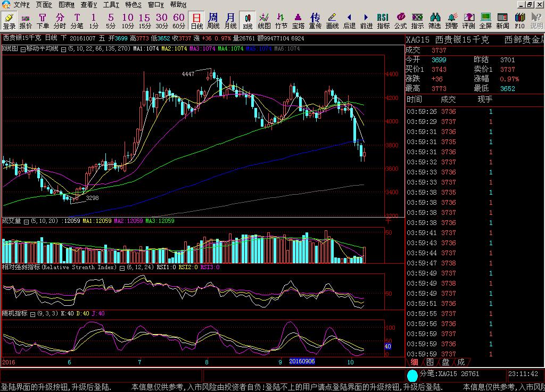Open the moving average parameters dropdown box
Image resolution: width=545 pixels, height=392 pixels.
64,49
